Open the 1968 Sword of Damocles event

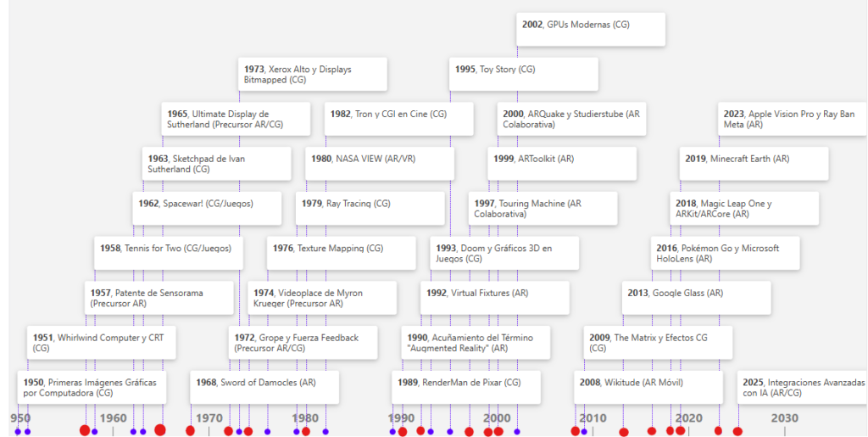(x=264, y=387)
